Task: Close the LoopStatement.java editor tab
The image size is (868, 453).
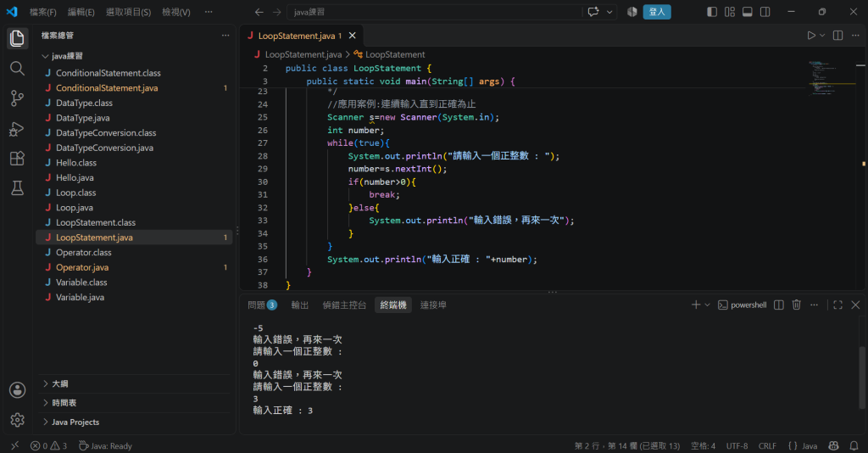Action: tap(352, 36)
